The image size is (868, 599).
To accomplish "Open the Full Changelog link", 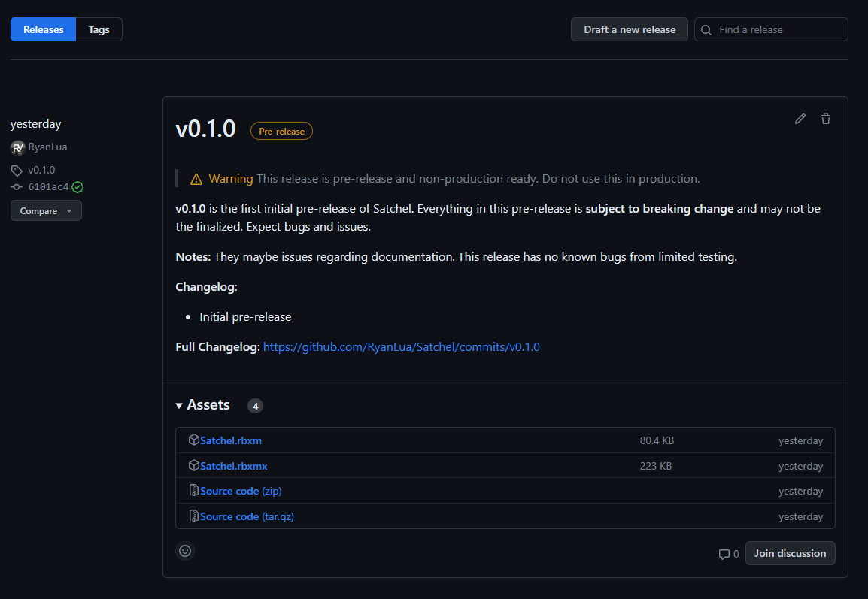I will pos(402,346).
